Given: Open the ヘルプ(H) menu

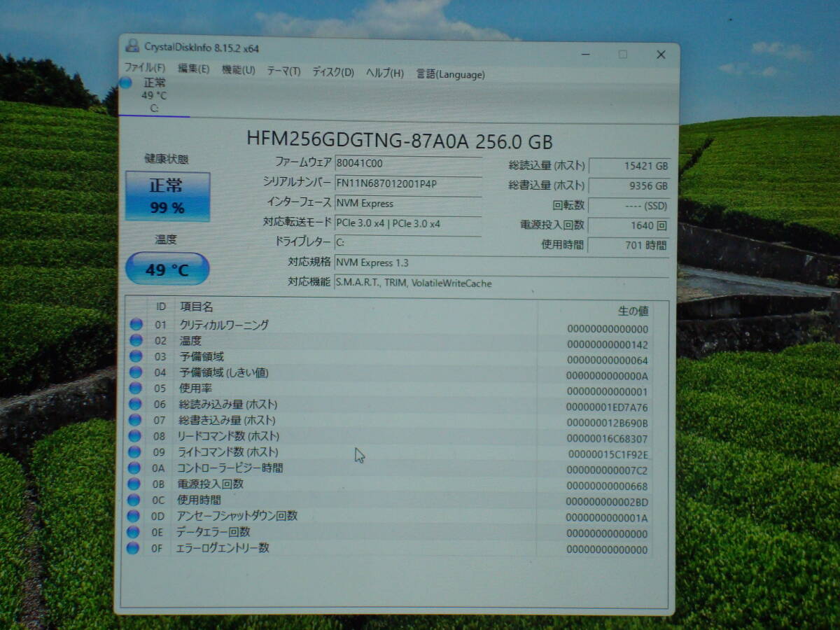Looking at the screenshot, I should (x=385, y=73).
